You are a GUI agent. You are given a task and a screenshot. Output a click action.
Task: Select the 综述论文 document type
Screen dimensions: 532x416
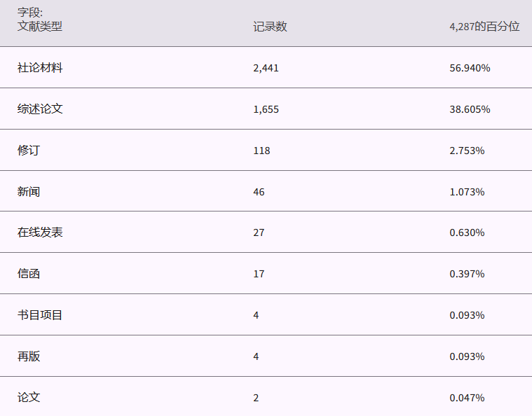(40, 109)
